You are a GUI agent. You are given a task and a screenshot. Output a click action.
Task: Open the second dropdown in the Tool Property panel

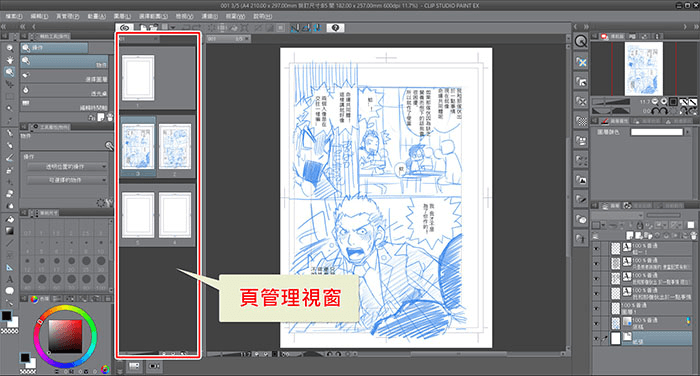tap(67, 180)
